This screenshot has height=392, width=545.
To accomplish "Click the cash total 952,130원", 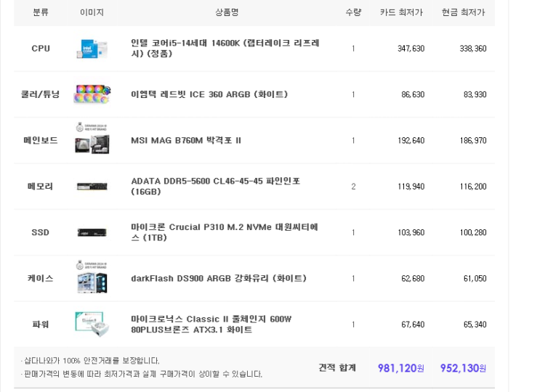I will [463, 368].
